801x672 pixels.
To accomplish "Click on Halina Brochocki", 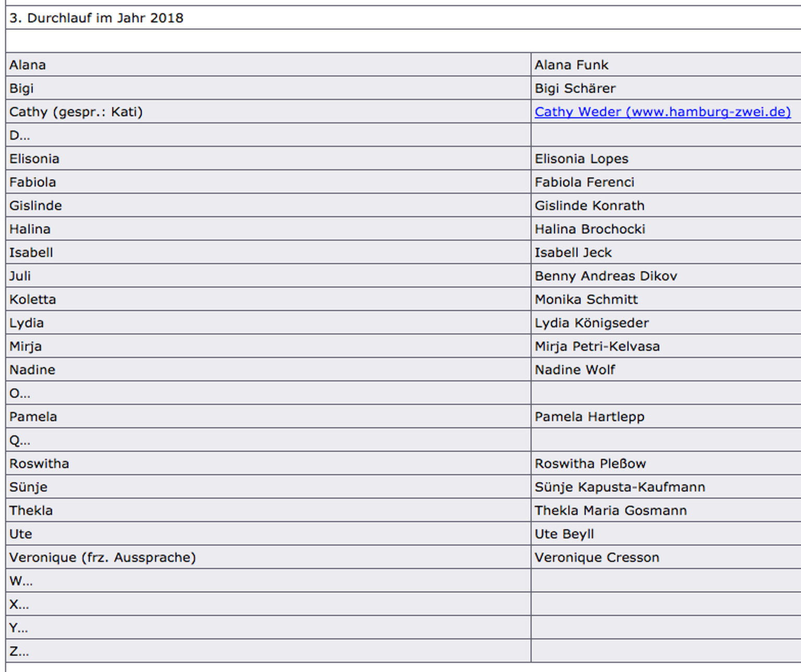I will point(590,229).
